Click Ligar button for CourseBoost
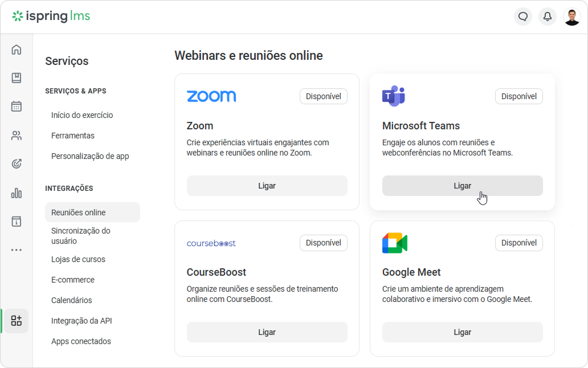Screen dimensions: 588x368 tap(267, 332)
